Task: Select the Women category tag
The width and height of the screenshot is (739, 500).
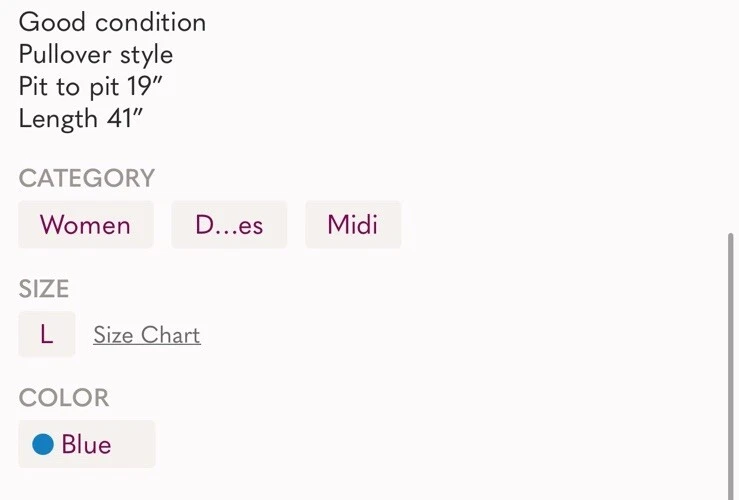Action: click(85, 225)
